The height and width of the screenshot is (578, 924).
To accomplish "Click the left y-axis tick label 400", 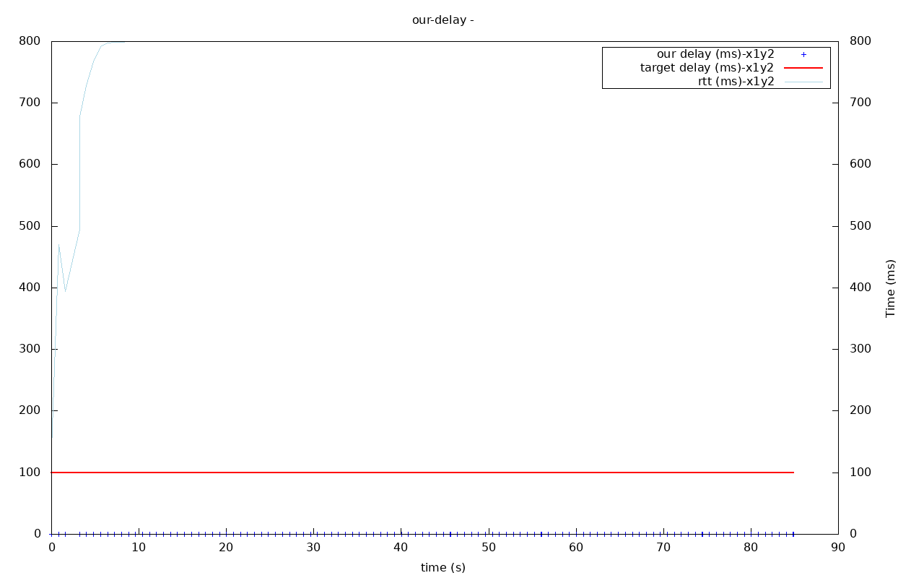I will pyautogui.click(x=30, y=288).
